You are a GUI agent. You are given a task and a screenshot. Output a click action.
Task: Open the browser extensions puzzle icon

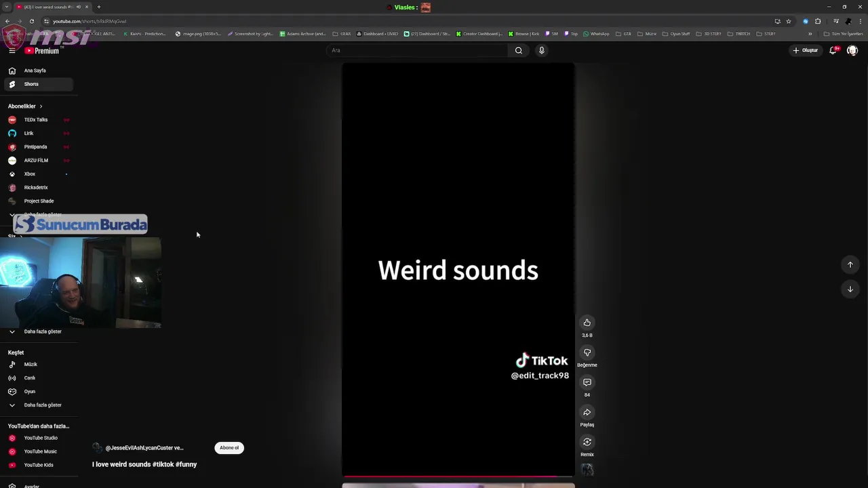coord(818,21)
